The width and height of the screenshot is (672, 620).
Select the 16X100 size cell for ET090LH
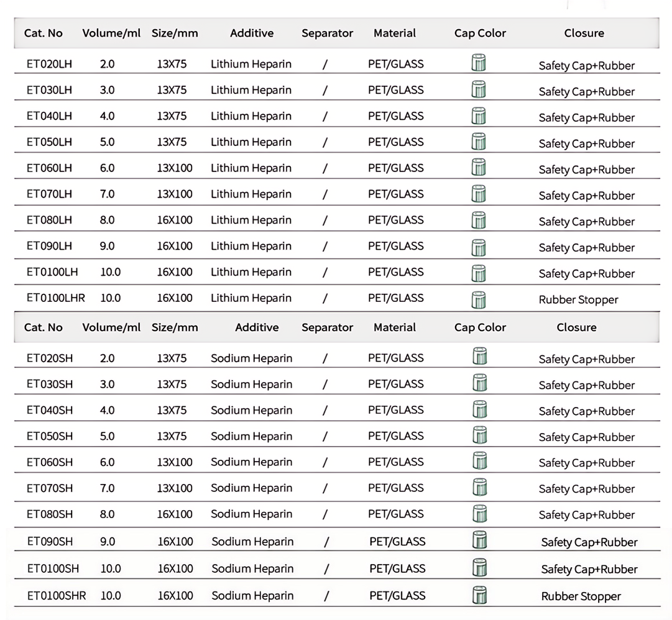(175, 246)
